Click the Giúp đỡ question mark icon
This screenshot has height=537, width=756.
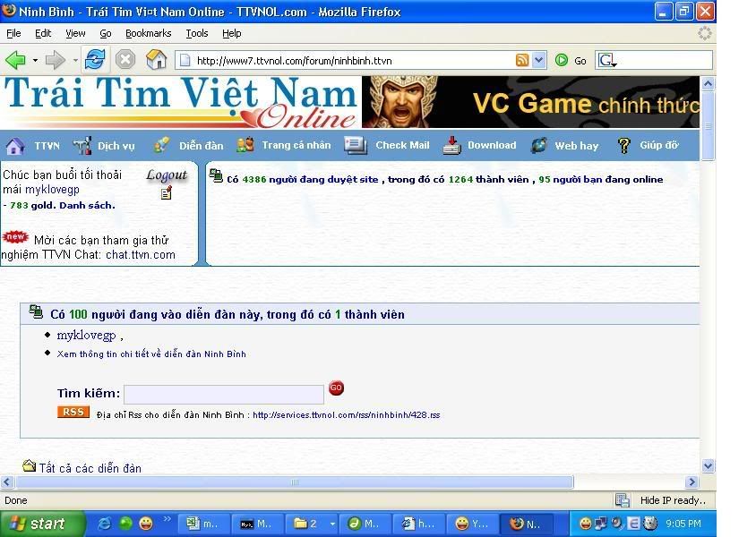click(x=624, y=145)
